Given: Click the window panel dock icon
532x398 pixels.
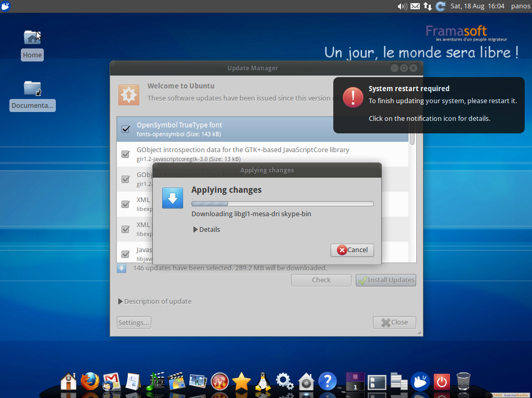Looking at the screenshot, I should (377, 382).
